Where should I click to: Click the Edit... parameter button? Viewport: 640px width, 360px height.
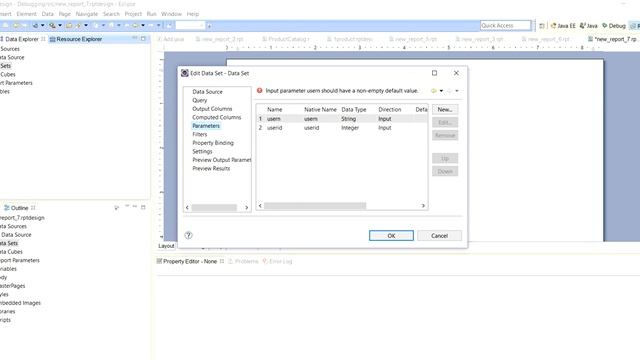tap(445, 122)
